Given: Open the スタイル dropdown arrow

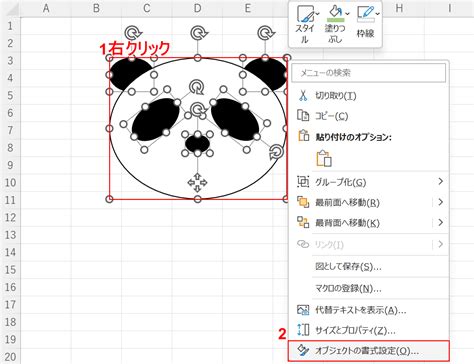Looking at the screenshot, I should pos(317,14).
